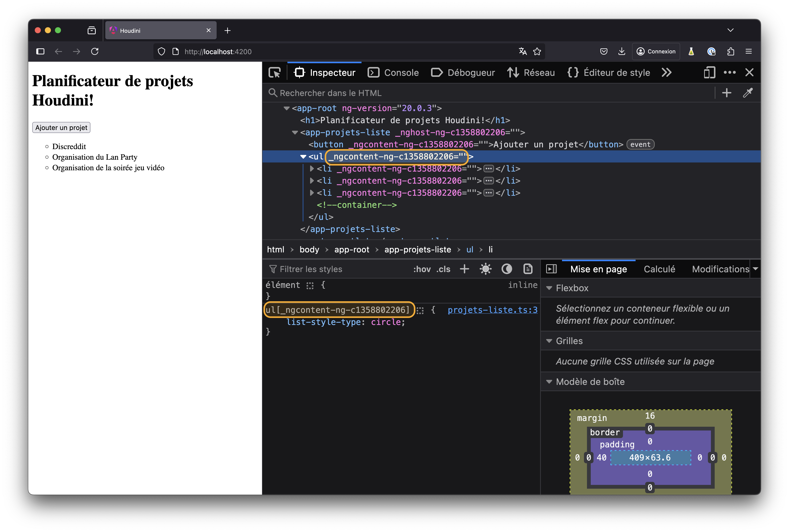Open DevTools more options menu

click(x=729, y=73)
